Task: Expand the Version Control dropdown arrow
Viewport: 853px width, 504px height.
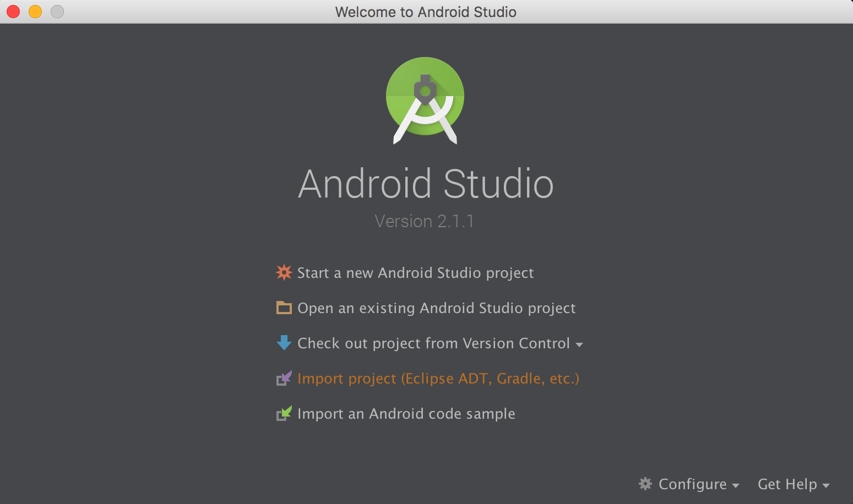Action: coord(579,344)
